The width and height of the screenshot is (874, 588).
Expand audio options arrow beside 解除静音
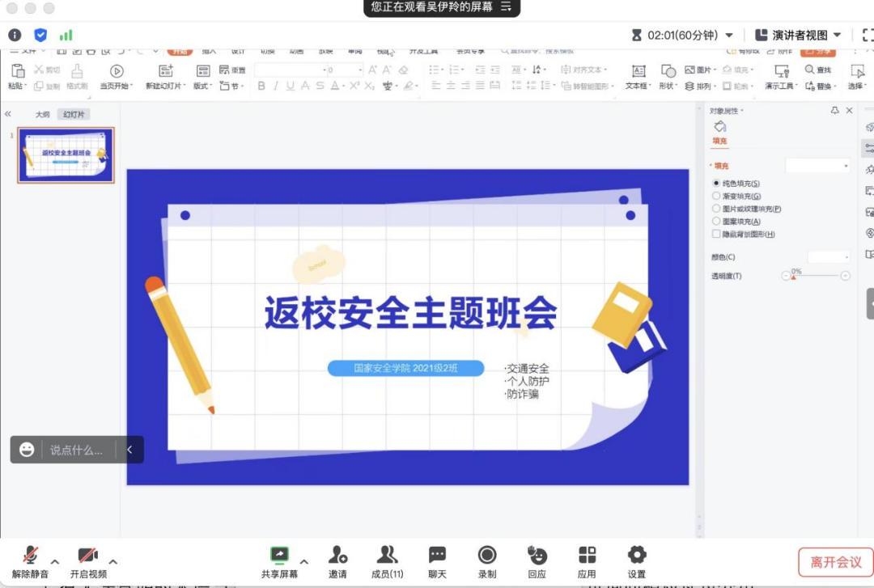[55, 561]
